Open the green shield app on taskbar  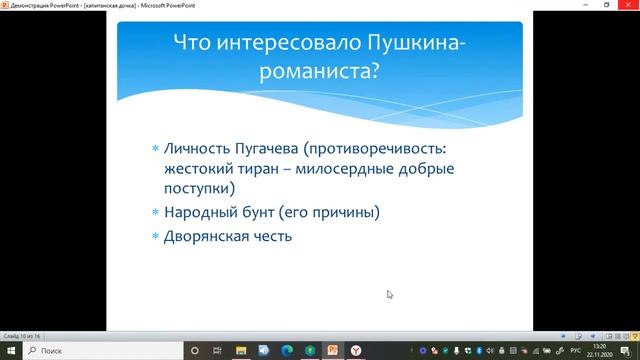[x=310, y=351]
